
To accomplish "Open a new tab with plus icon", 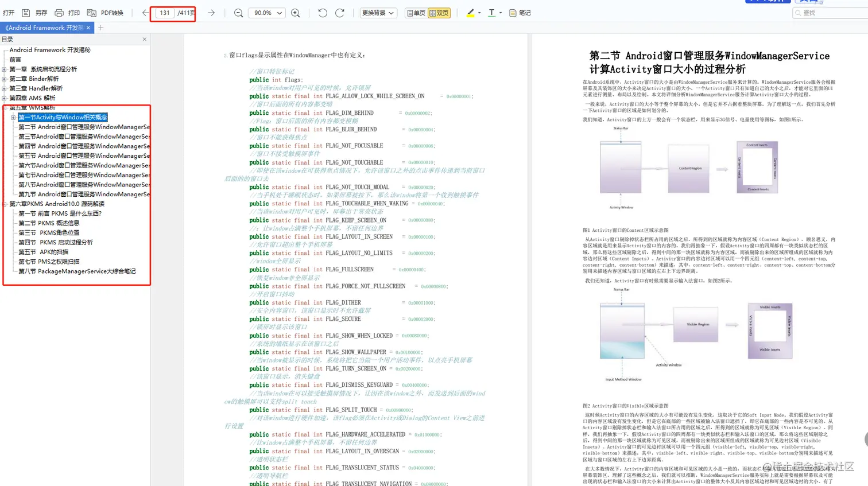I will [101, 28].
